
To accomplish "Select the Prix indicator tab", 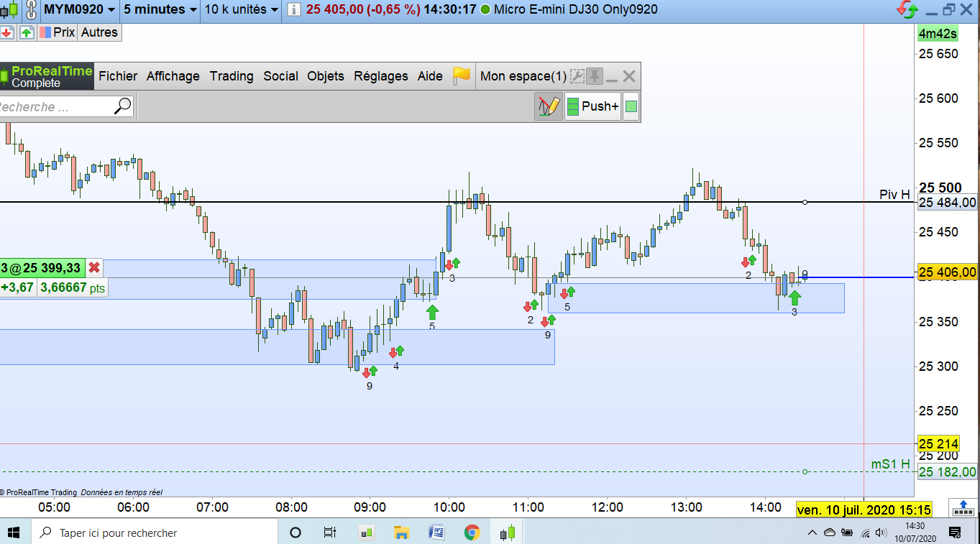I will click(x=58, y=32).
